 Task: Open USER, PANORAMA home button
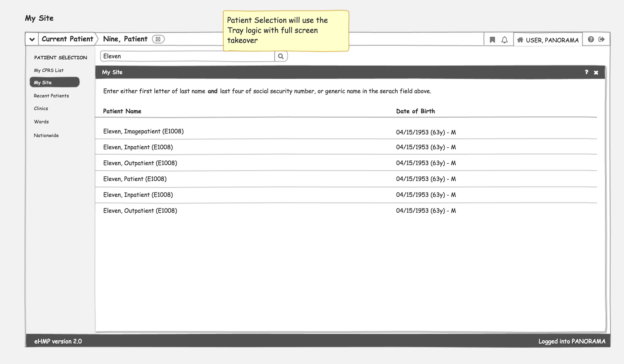click(548, 40)
